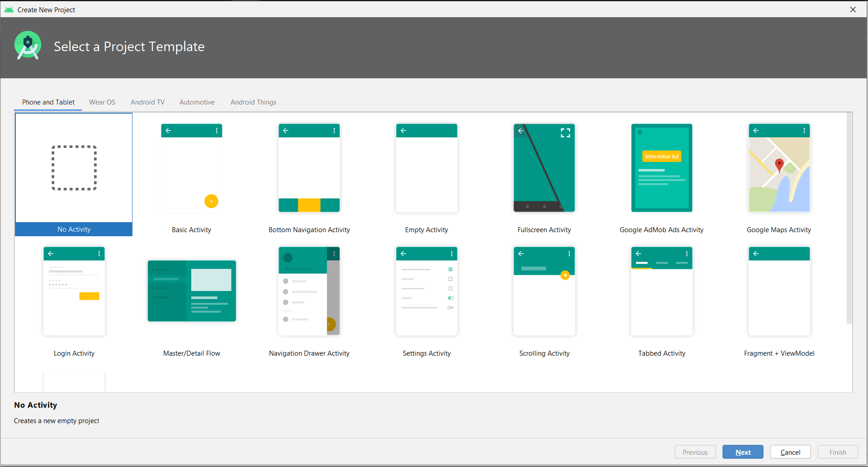Click the Login Activity label text

pyautogui.click(x=74, y=353)
